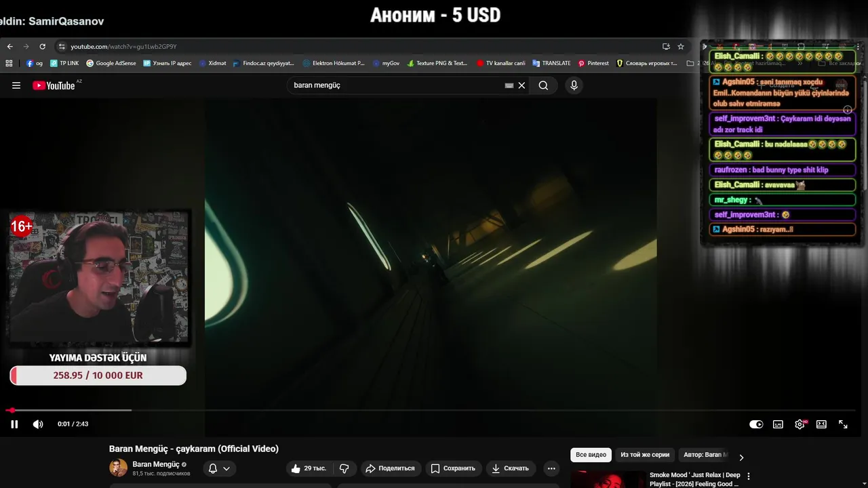Open the Texture PNG & Text bookmark
868x488 pixels.
coord(437,63)
